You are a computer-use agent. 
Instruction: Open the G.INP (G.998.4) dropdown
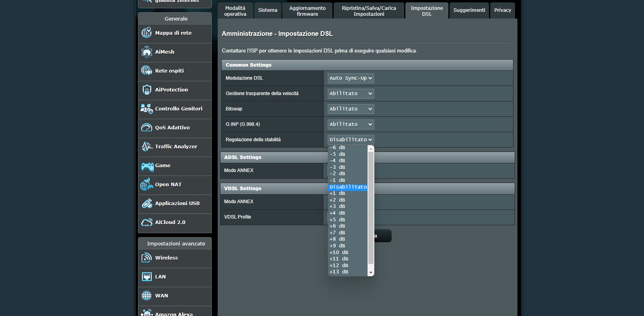[351, 124]
